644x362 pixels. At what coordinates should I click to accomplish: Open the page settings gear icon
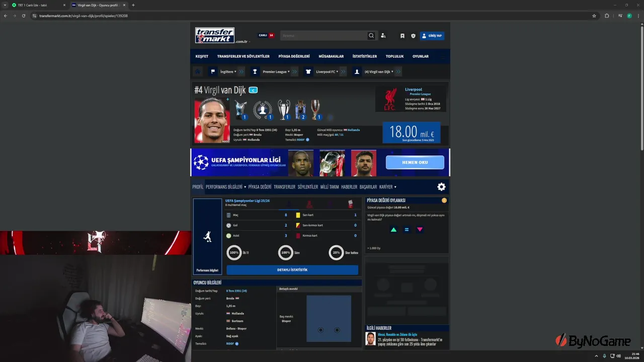pos(441,187)
